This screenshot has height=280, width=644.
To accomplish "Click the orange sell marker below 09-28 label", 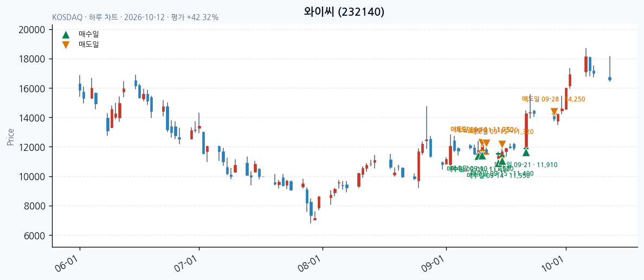I will tap(554, 112).
